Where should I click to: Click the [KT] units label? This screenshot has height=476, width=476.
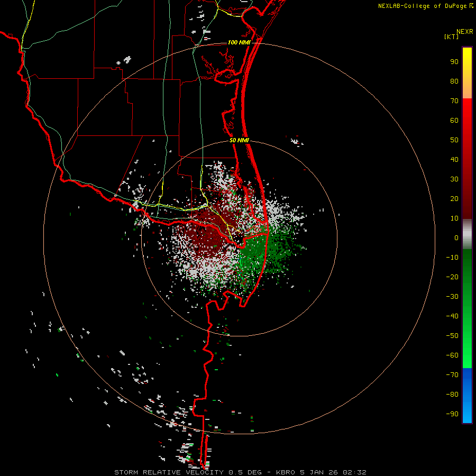452,36
